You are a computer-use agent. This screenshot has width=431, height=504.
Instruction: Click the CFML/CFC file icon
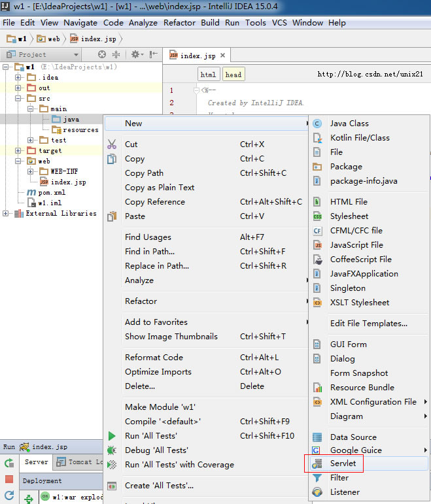317,231
